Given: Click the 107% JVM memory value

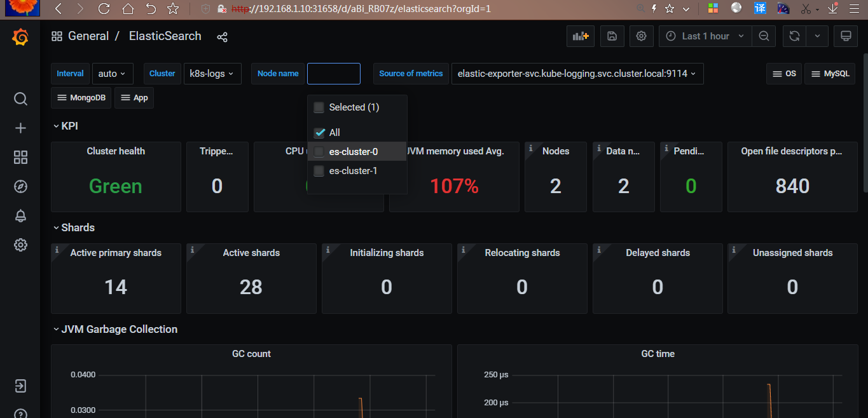Looking at the screenshot, I should click(454, 186).
